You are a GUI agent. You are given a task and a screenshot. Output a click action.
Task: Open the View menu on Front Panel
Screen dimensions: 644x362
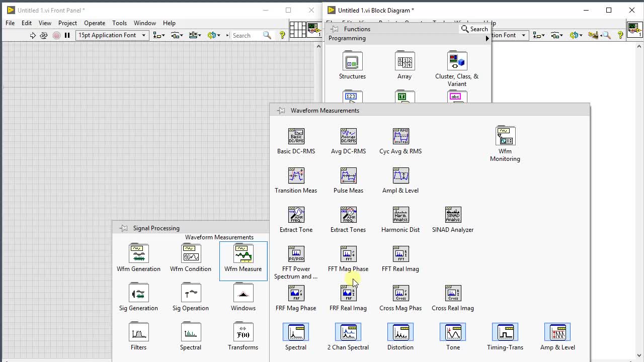tap(45, 23)
